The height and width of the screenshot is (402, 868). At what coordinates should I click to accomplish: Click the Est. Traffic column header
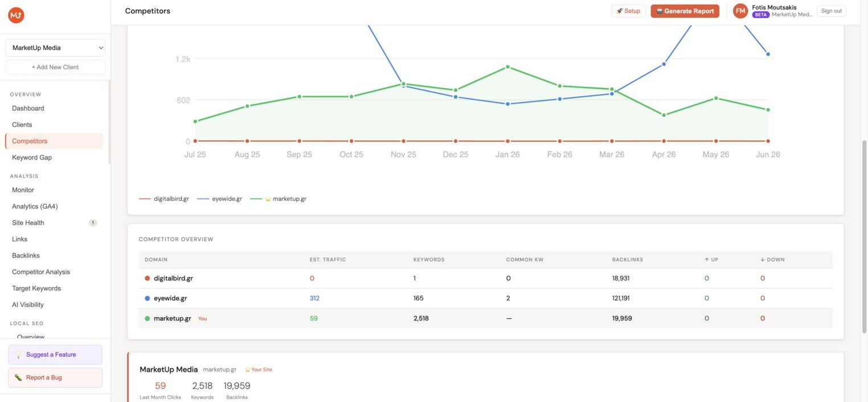click(327, 260)
